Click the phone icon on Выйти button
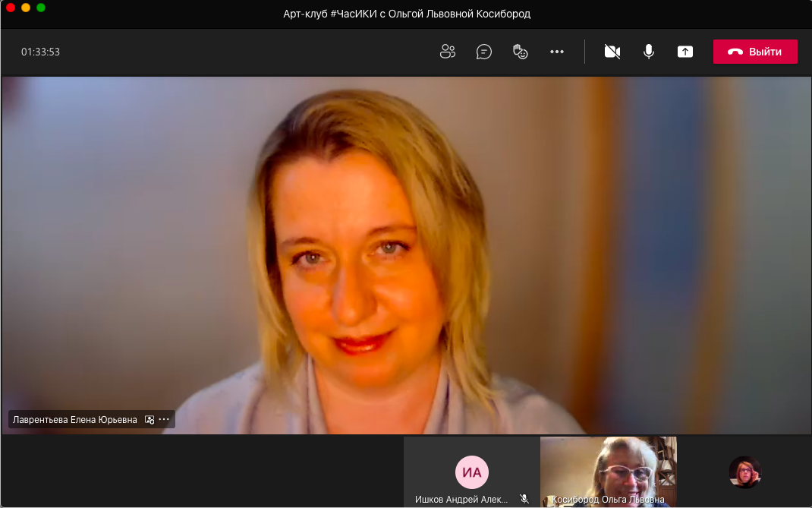This screenshot has width=812, height=508. click(735, 52)
